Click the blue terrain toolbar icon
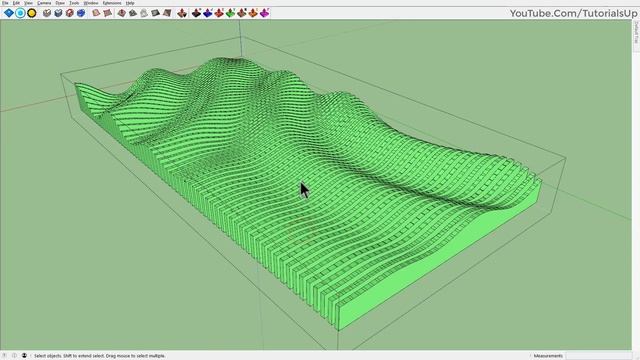The image size is (640, 360). (208, 13)
